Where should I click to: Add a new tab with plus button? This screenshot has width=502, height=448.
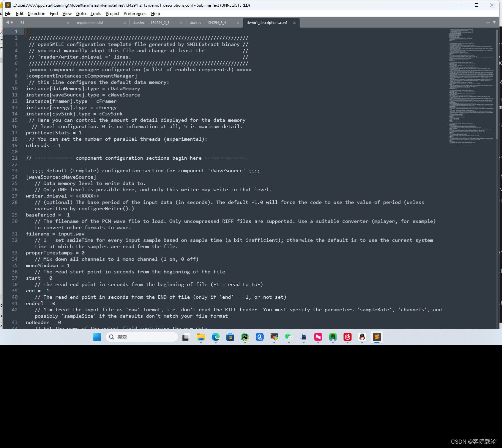pyautogui.click(x=488, y=22)
